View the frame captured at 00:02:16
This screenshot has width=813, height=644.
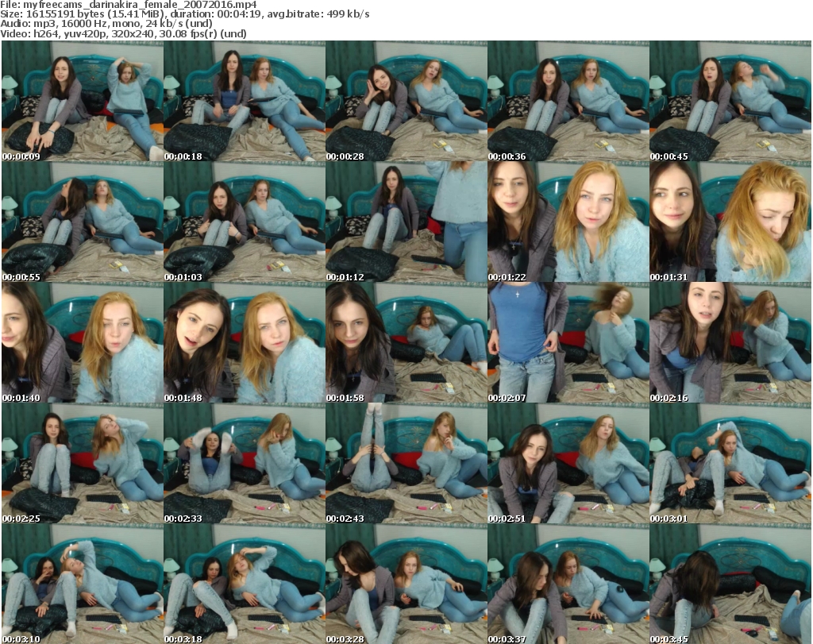pyautogui.click(x=730, y=343)
